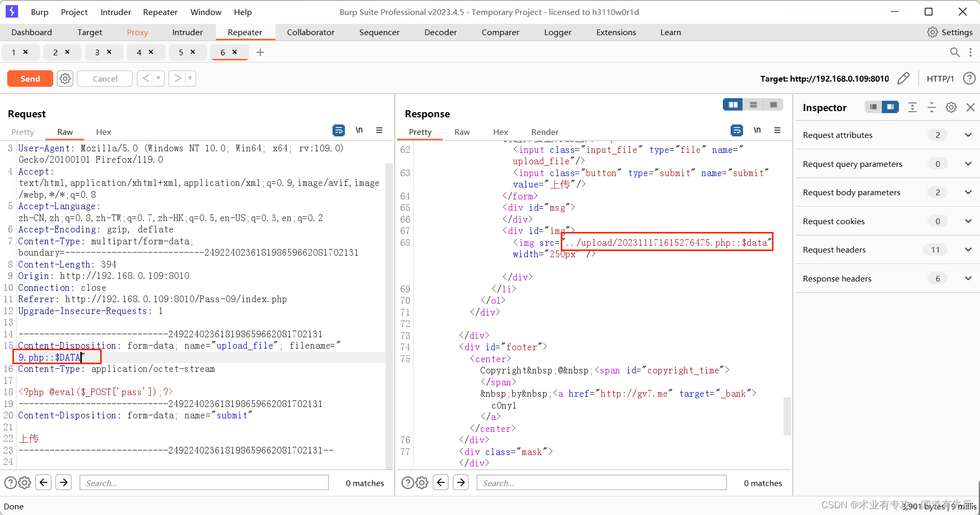Open Inspector settings gear
This screenshot has width=980, height=515.
951,107
